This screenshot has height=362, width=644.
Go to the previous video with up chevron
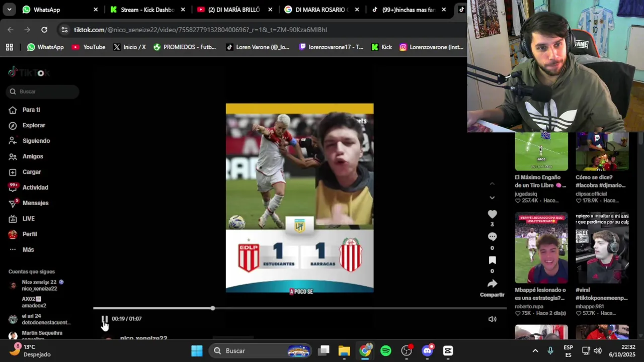tap(492, 184)
